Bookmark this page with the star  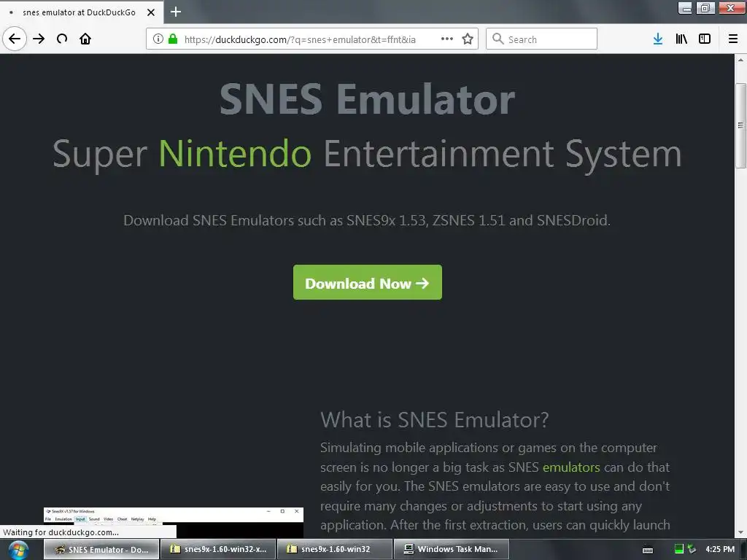tap(468, 39)
